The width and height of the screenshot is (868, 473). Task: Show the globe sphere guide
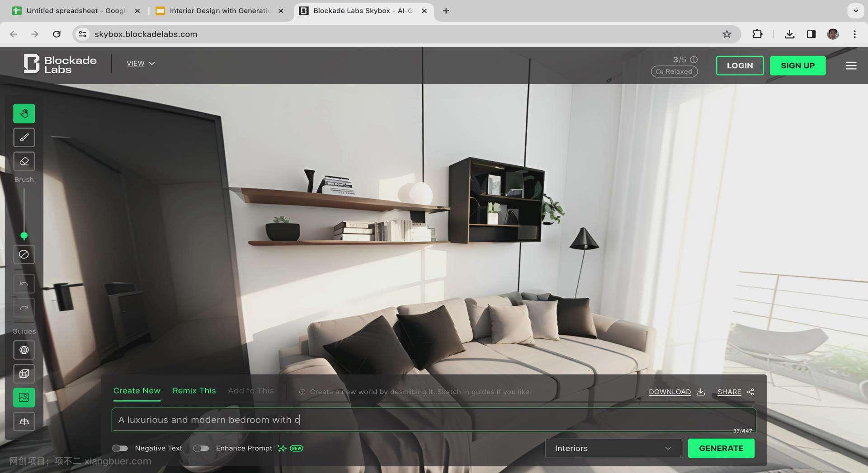24,350
